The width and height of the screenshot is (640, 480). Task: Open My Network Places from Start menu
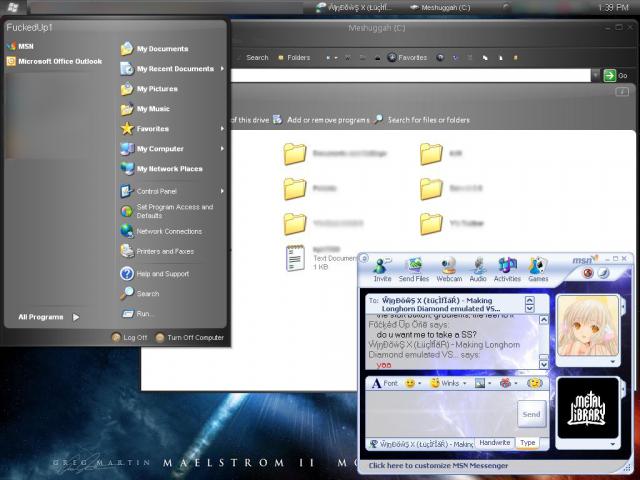pos(162,169)
